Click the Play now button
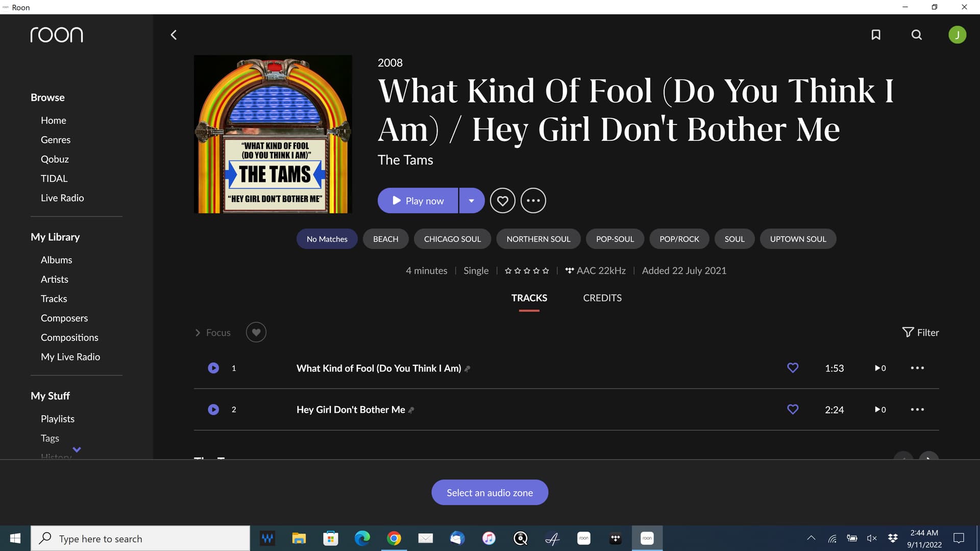 pos(418,201)
